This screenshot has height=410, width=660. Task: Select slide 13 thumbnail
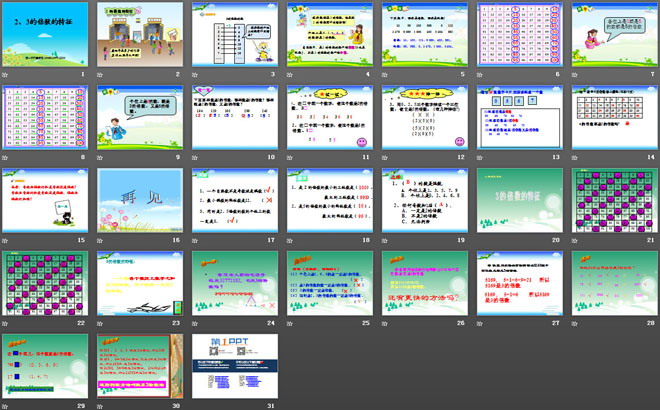click(x=520, y=117)
